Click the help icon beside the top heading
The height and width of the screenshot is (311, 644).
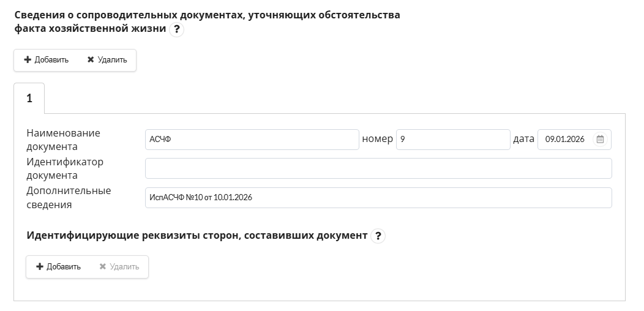coord(177,29)
